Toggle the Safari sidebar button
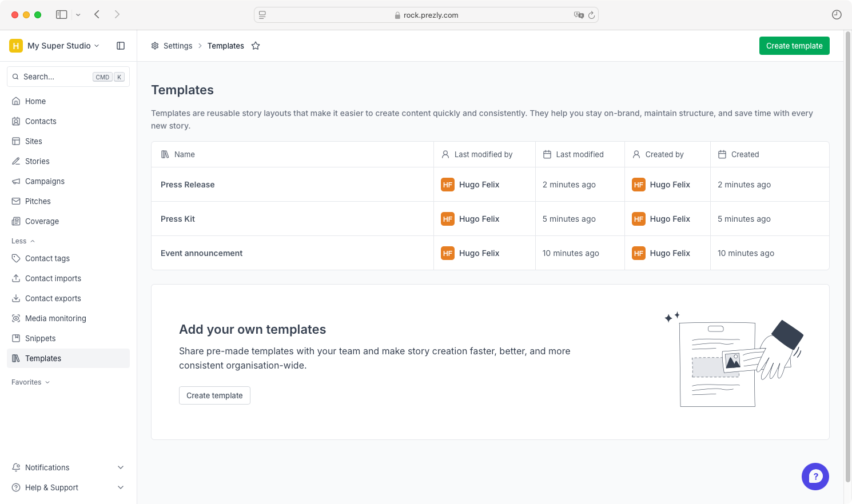The width and height of the screenshot is (852, 504). pyautogui.click(x=62, y=15)
